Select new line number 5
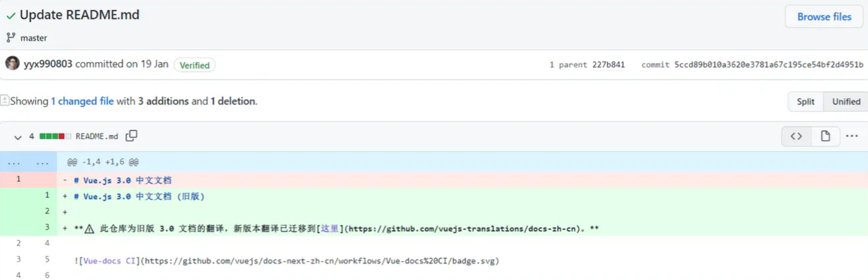868x280 pixels. [47, 260]
